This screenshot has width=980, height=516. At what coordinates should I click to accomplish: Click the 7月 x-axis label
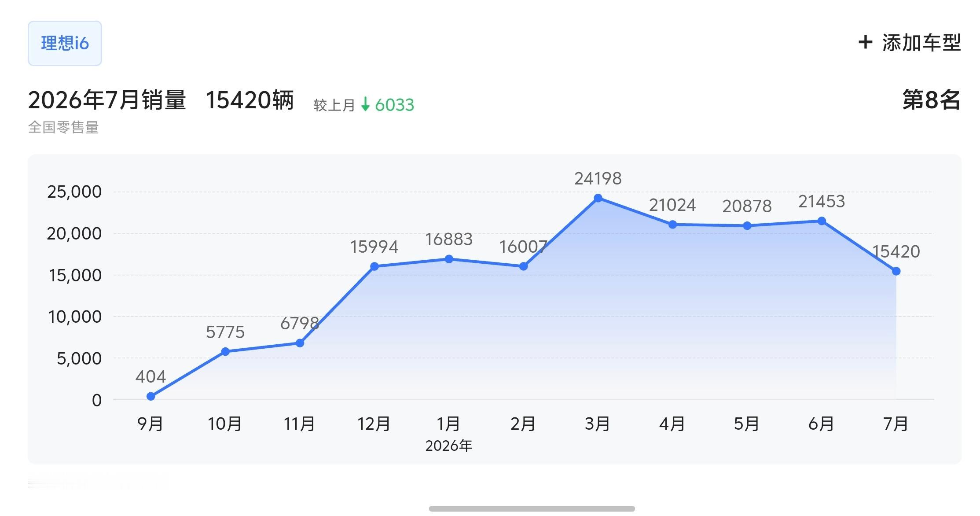click(x=896, y=424)
